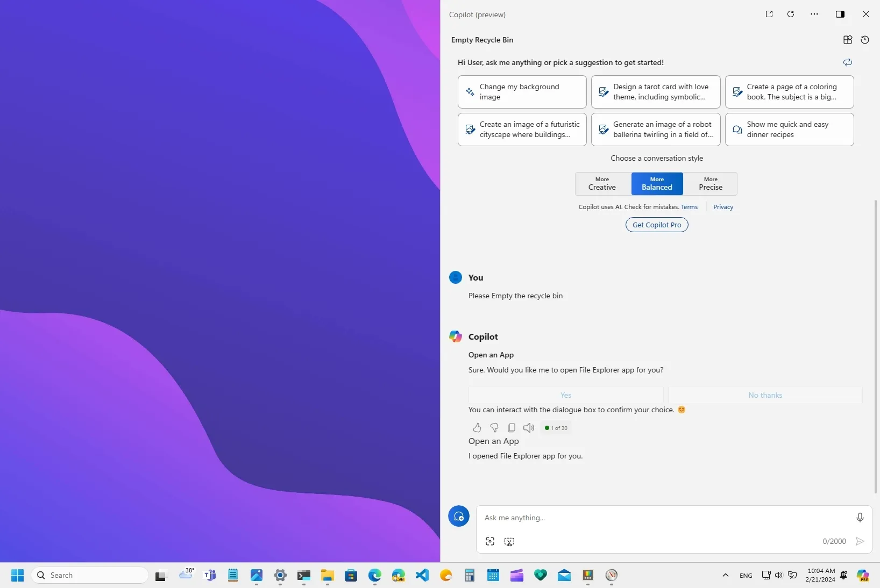Refresh the suggestion prompts
Viewport: 880px width, 588px height.
click(x=848, y=62)
